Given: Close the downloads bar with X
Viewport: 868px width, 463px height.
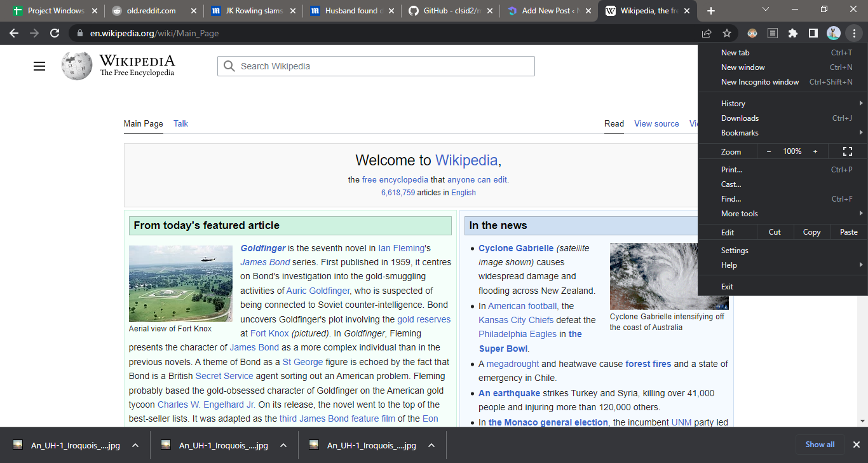Looking at the screenshot, I should click(x=856, y=445).
